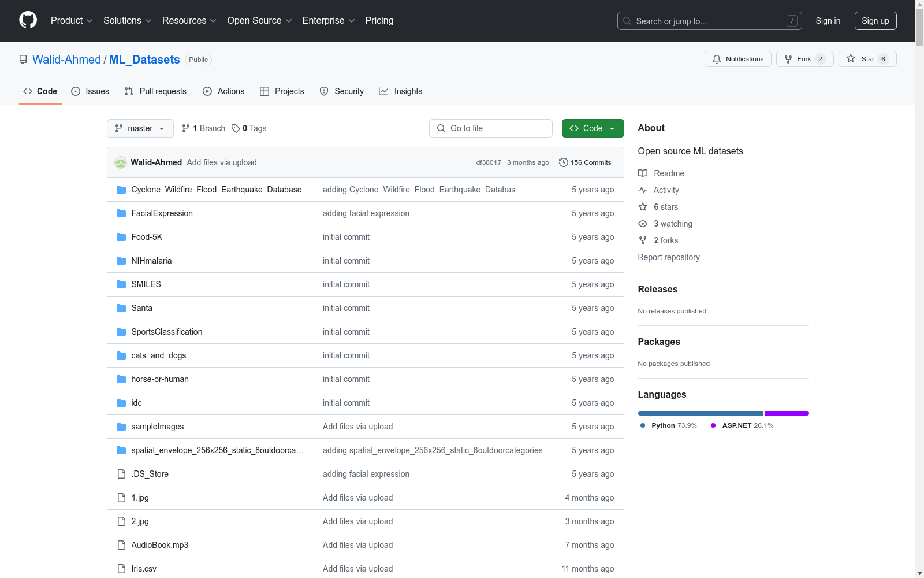The width and height of the screenshot is (924, 578).
Task: Expand the Enterprise menu
Action: [x=329, y=21]
